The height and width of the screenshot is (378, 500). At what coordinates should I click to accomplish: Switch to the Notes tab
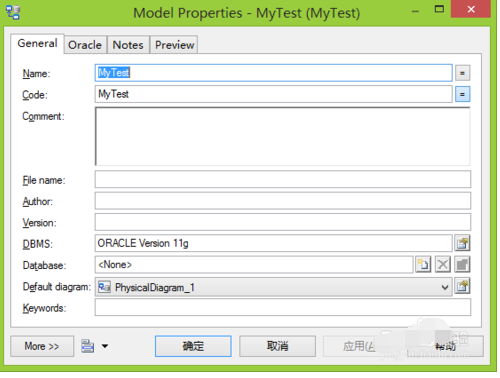pyautogui.click(x=128, y=45)
